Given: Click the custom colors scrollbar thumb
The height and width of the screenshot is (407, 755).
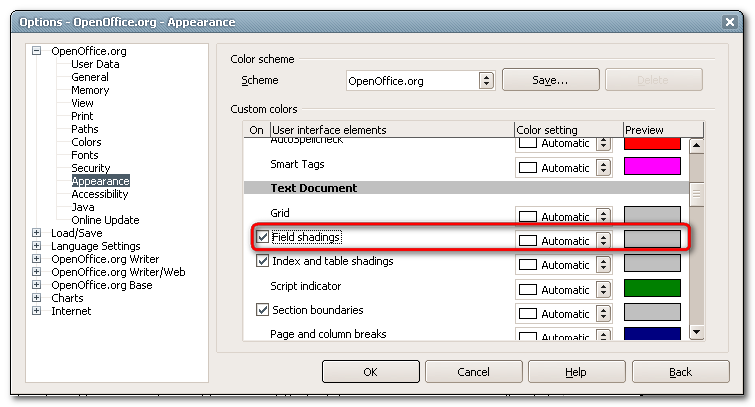Looking at the screenshot, I should [x=697, y=195].
